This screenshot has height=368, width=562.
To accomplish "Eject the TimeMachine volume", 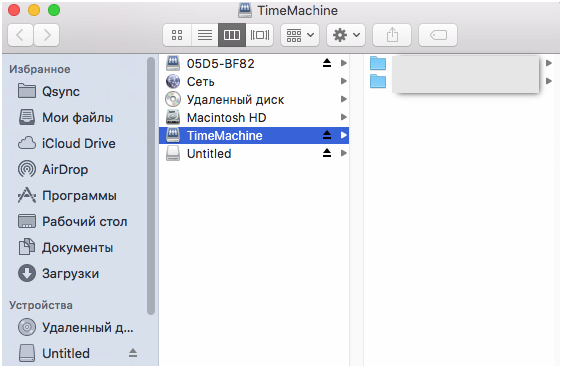I will (x=327, y=135).
